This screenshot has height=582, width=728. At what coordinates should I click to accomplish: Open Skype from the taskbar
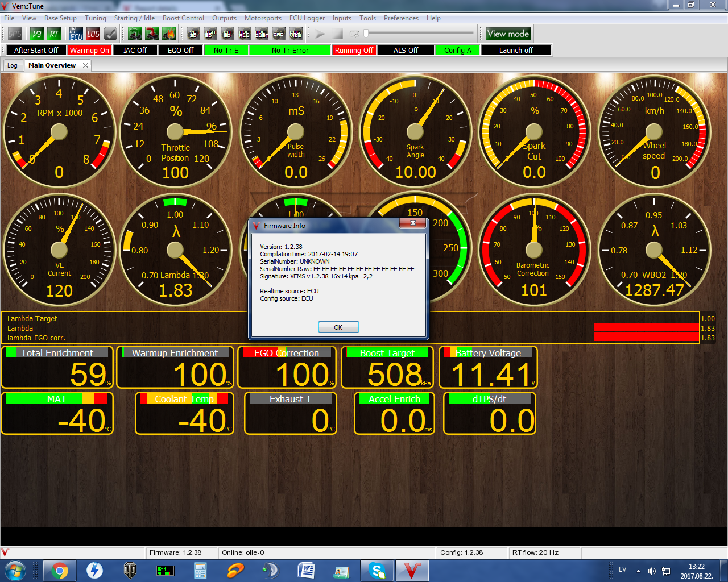click(x=376, y=571)
